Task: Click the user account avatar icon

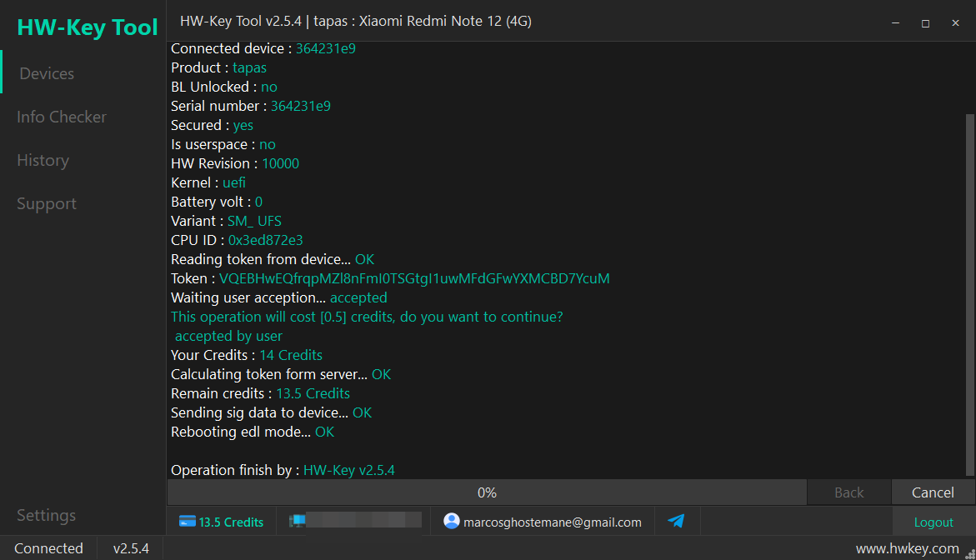Action: 451,521
